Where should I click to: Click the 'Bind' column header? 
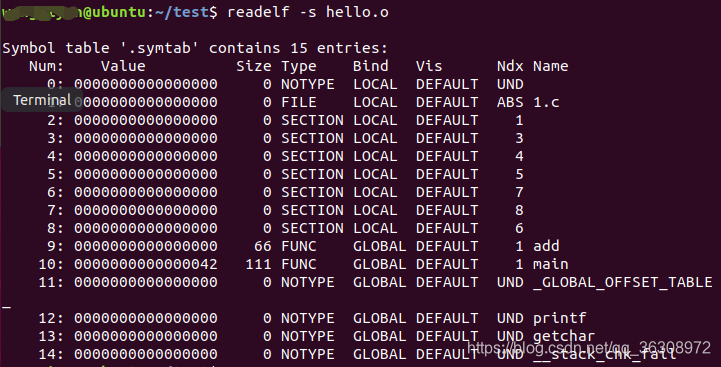pos(371,66)
